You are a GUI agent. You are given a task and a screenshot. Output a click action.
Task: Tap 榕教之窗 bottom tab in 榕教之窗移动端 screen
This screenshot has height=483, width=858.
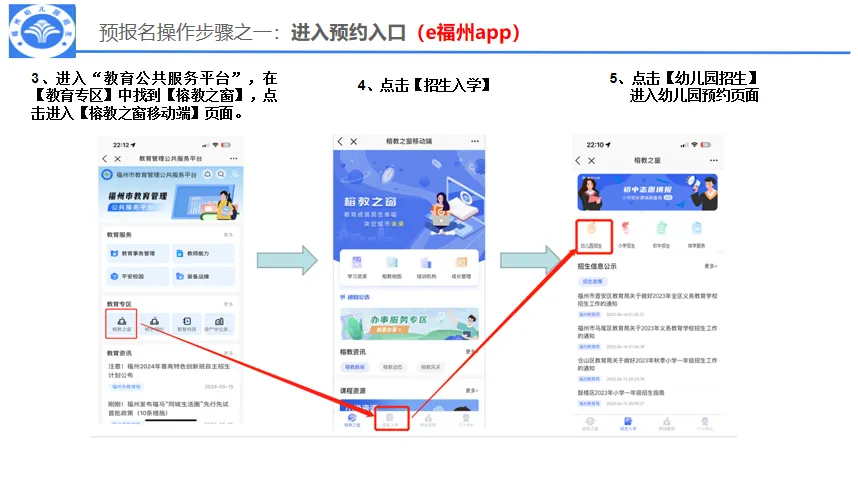click(x=352, y=420)
